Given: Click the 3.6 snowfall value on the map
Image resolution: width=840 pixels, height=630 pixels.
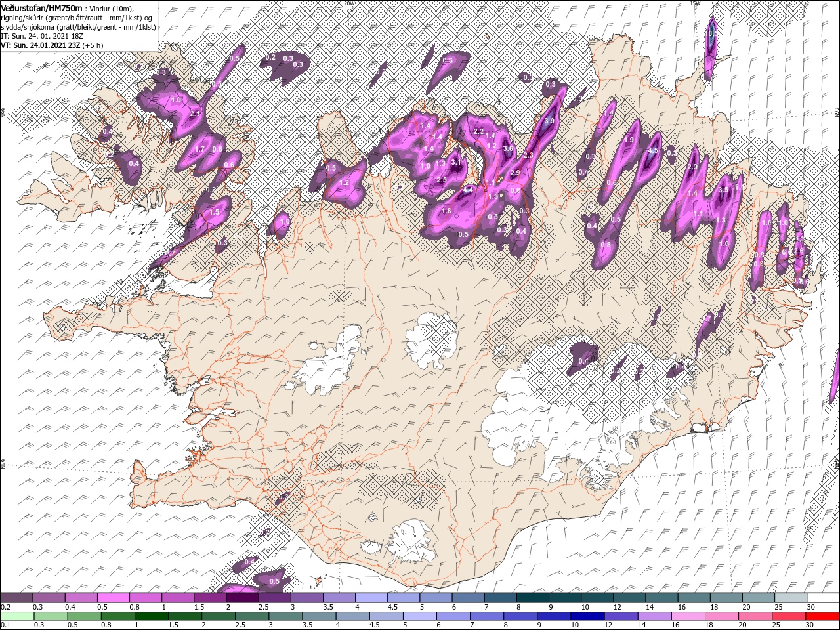Looking at the screenshot, I should [x=507, y=148].
